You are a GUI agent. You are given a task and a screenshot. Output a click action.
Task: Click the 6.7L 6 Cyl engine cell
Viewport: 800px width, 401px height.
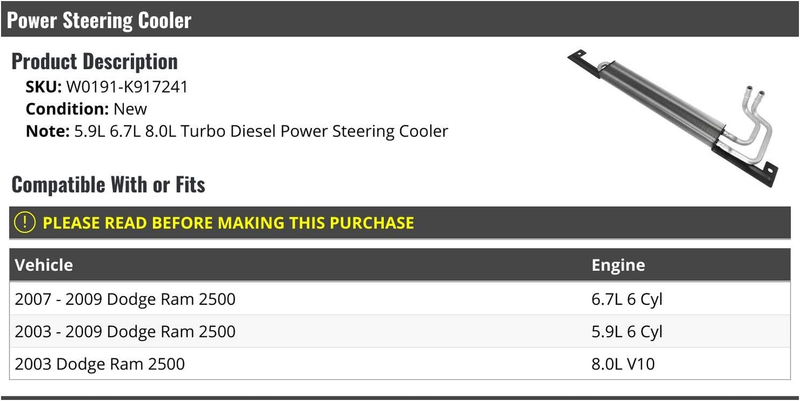click(627, 299)
